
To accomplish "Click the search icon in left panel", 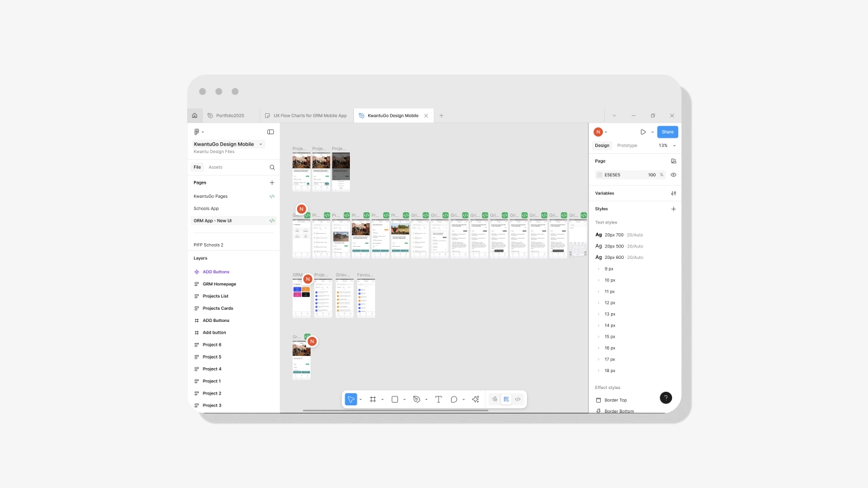I will 272,167.
